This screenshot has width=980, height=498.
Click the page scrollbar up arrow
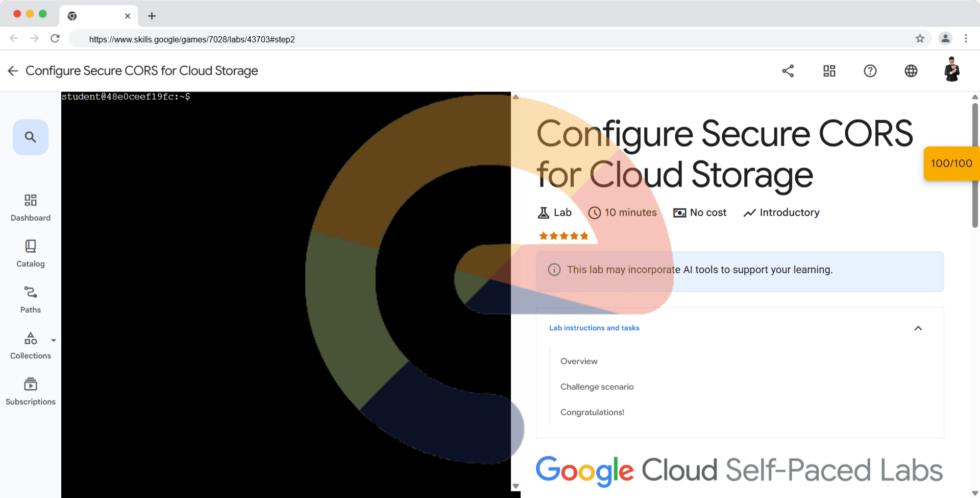[975, 97]
